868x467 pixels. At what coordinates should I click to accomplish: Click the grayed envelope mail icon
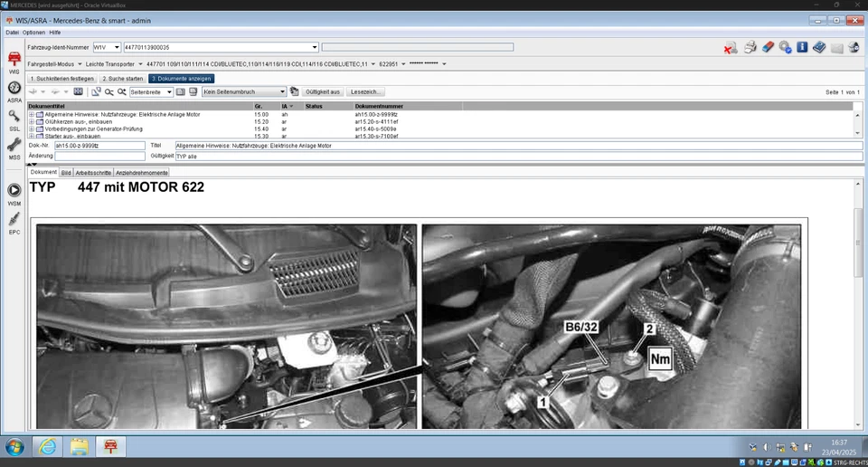click(836, 48)
